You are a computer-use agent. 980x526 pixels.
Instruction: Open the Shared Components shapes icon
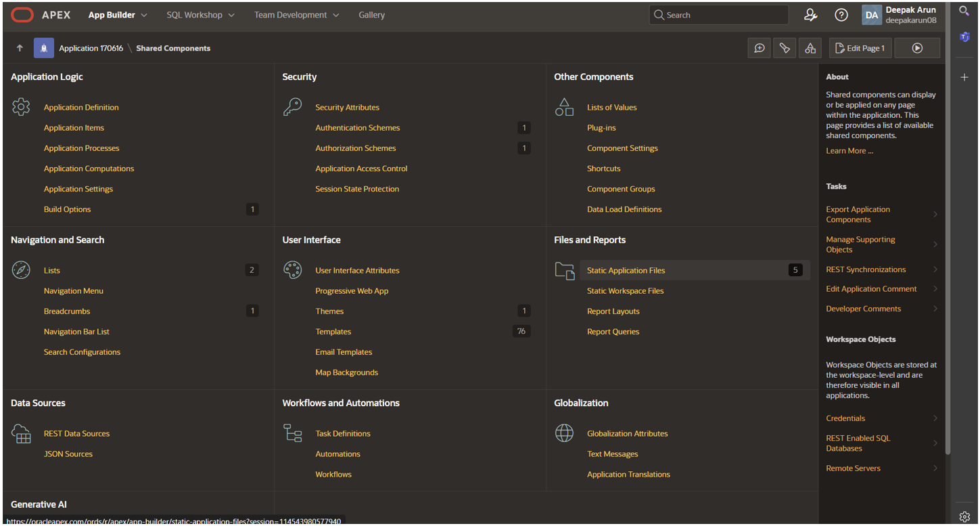click(x=810, y=48)
